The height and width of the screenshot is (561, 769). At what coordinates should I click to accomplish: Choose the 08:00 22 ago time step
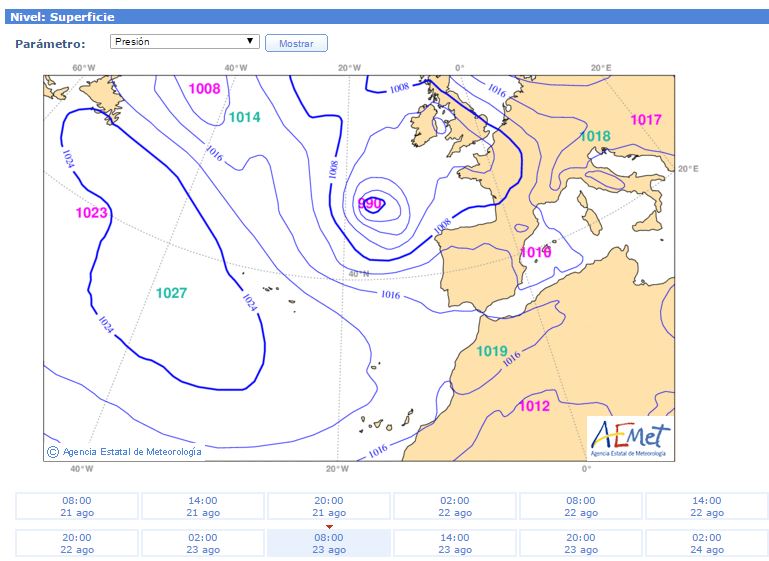click(x=580, y=506)
